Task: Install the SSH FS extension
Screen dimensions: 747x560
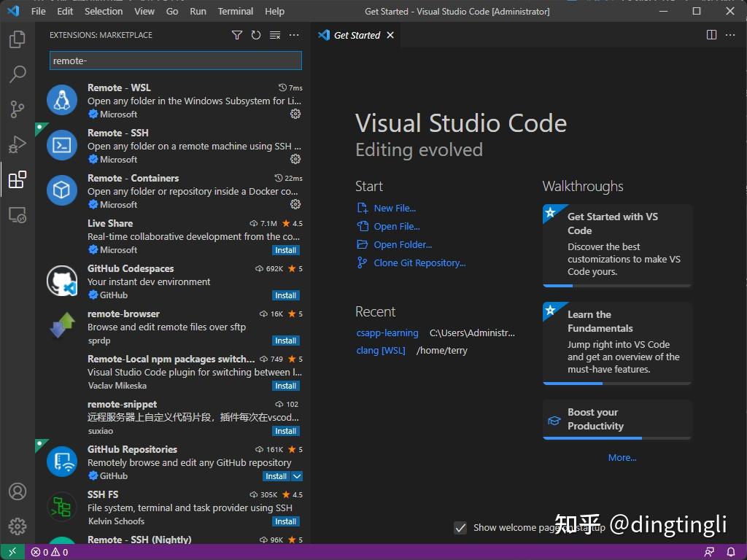Action: 286,521
